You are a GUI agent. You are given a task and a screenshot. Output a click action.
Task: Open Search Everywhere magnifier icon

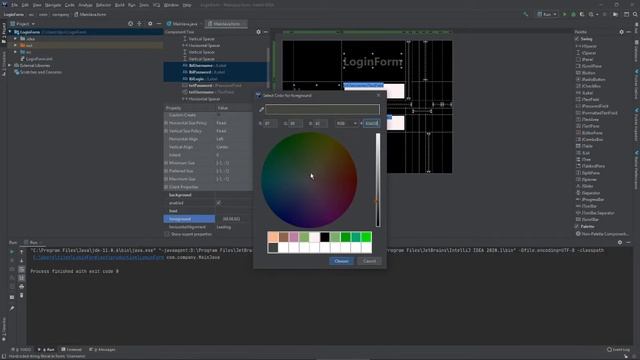coord(635,14)
